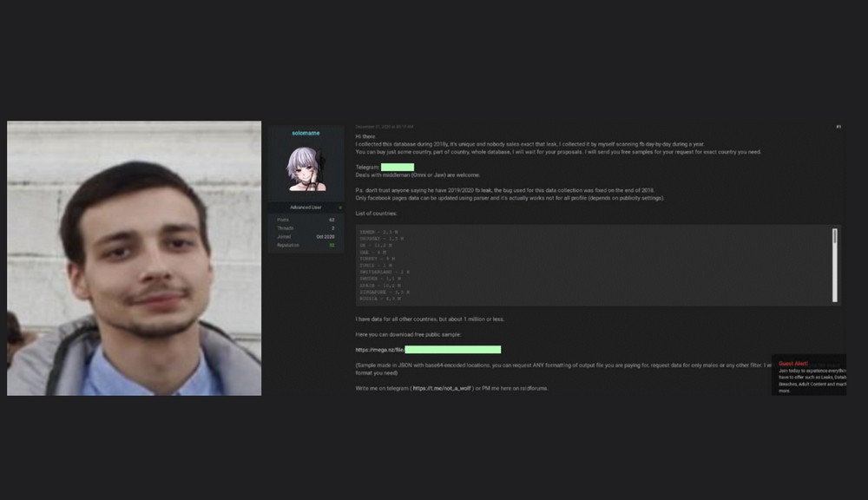Viewport: 868px width, 500px height.
Task: Click "Deals with middleman" line
Action: [x=418, y=175]
